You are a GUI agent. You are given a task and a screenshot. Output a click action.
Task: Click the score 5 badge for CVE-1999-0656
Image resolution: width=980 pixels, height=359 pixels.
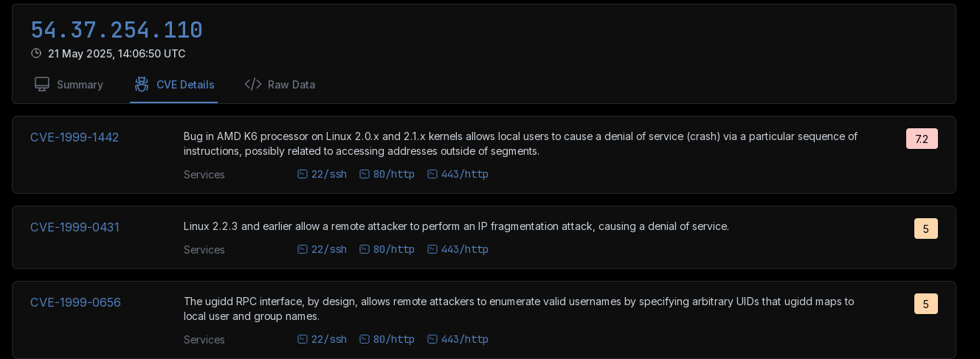click(926, 304)
